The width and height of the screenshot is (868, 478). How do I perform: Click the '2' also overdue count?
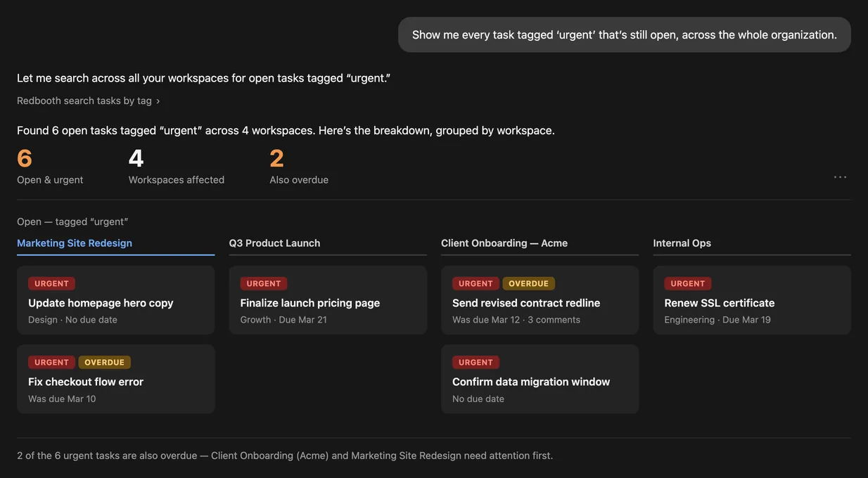(x=277, y=158)
